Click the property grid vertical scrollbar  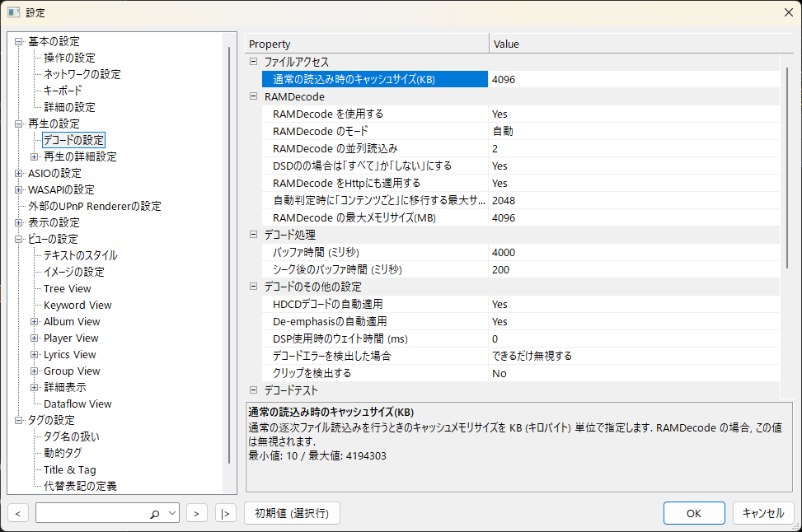[x=786, y=165]
